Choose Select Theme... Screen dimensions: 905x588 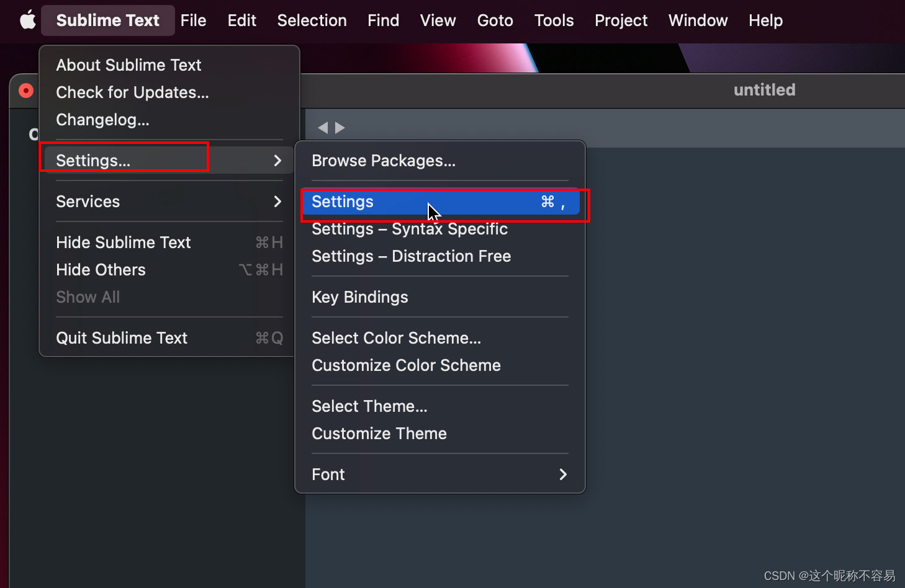[440, 406]
